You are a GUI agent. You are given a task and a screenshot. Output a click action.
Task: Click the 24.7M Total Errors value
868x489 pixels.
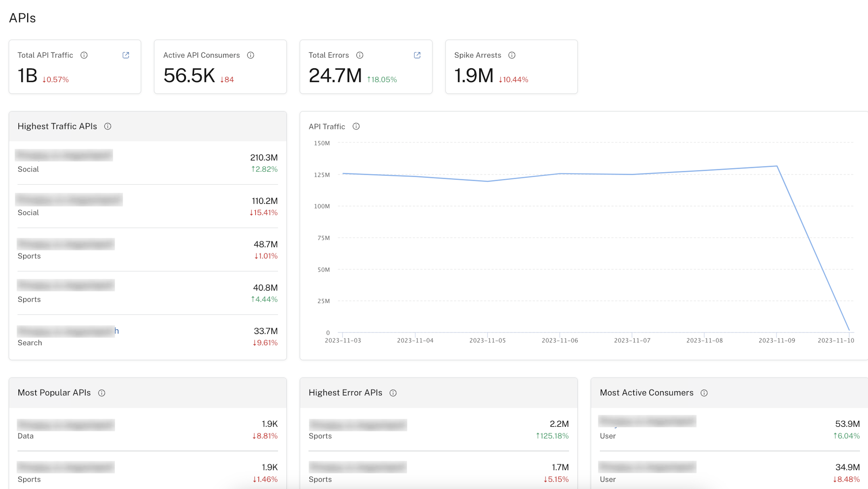point(335,76)
